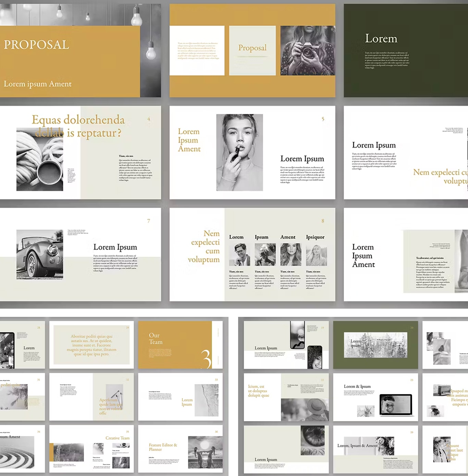Image resolution: width=468 pixels, height=476 pixels.
Task: Select the vintage car photo on slide 7
Action: (40, 254)
